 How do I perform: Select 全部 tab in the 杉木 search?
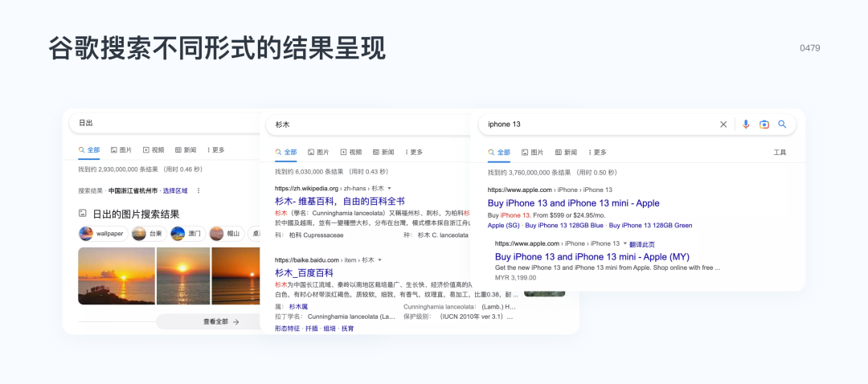pyautogui.click(x=286, y=152)
